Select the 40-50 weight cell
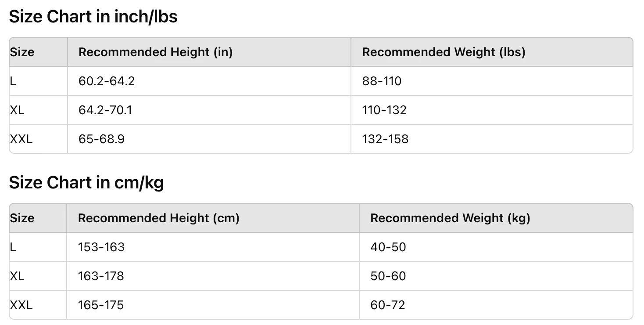The width and height of the screenshot is (644, 325). (388, 247)
